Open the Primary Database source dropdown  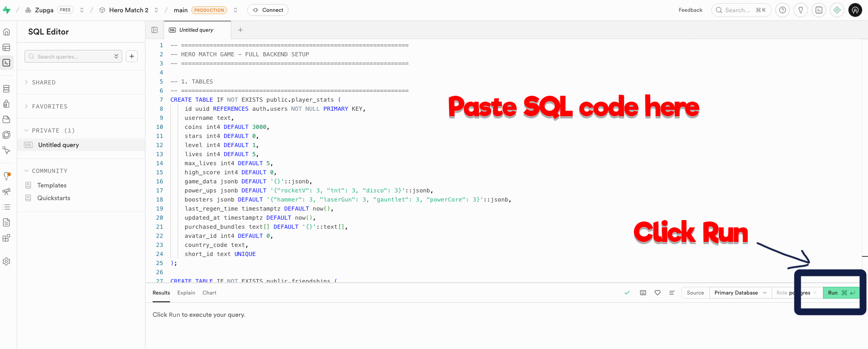click(740, 293)
